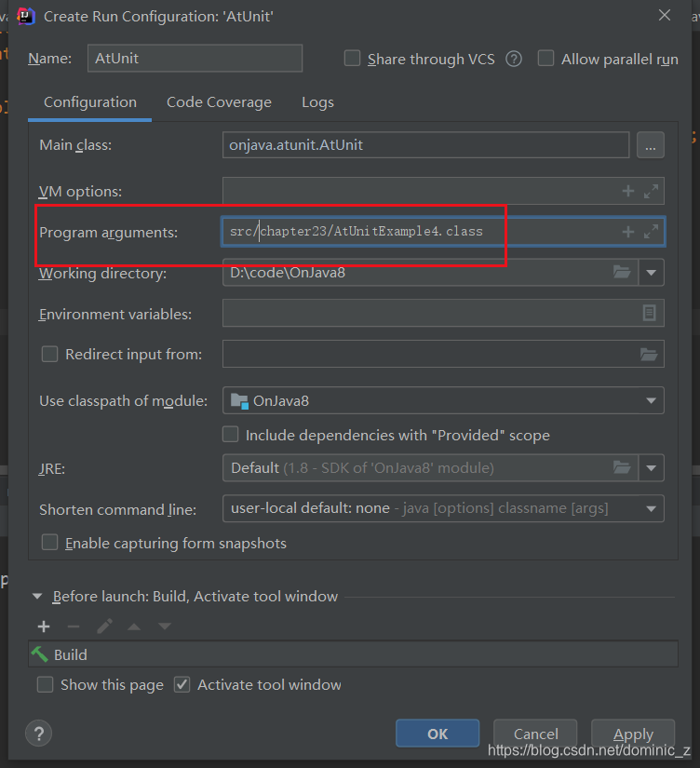Switch to the Code Coverage tab
Screen dimensions: 700x768
(219, 102)
